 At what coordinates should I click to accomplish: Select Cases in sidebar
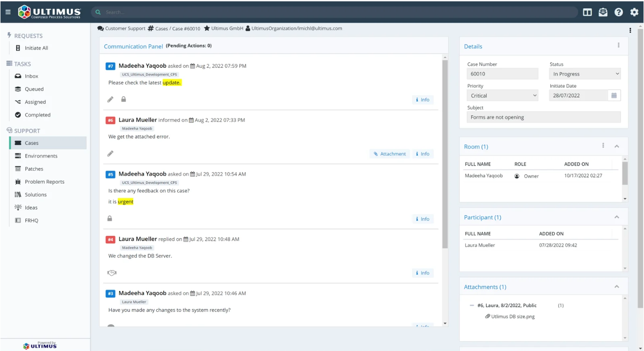pos(48,143)
